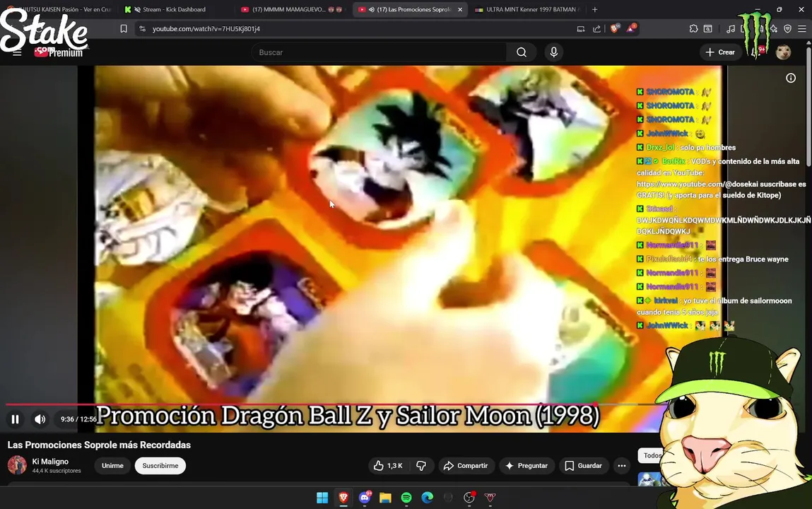Switch to ULTRA MINT Kenner 1997 BATMAN tab
This screenshot has height=509, width=812.
[x=527, y=9]
